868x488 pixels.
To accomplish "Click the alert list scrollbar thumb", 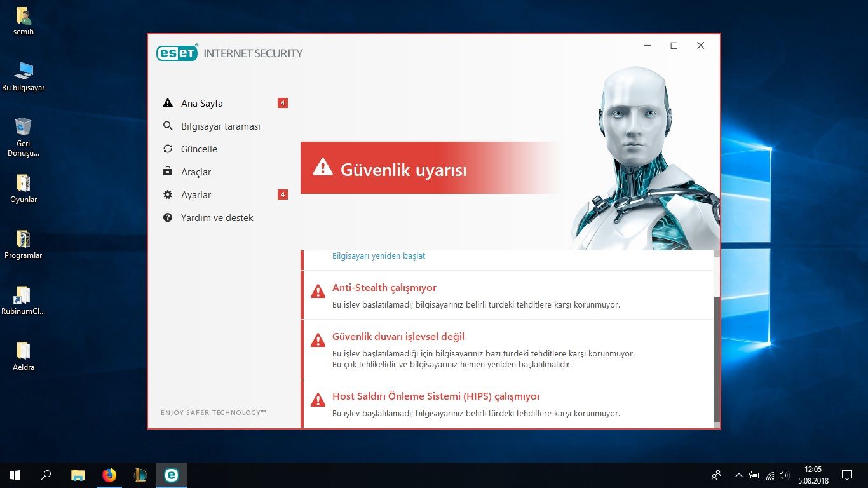I will click(717, 360).
